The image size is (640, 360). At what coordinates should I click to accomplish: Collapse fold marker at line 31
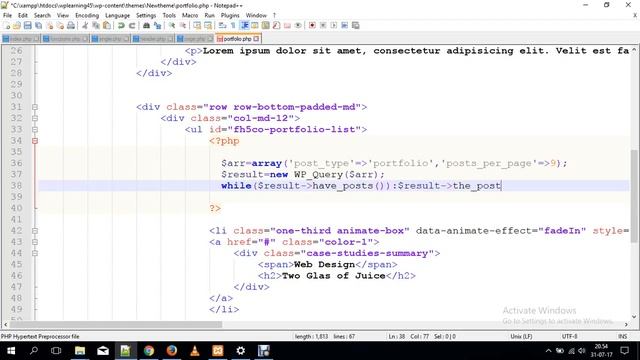pos(35,107)
